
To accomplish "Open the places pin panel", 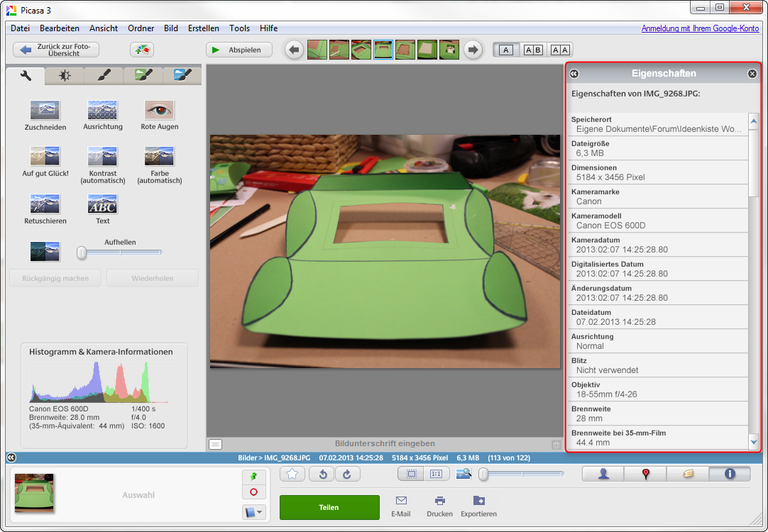I will coord(645,475).
